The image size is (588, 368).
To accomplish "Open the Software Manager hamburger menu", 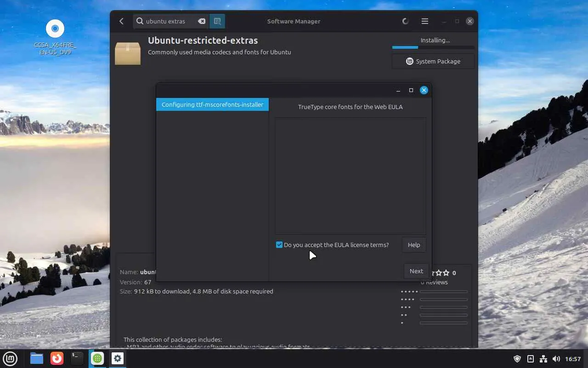I will click(425, 21).
